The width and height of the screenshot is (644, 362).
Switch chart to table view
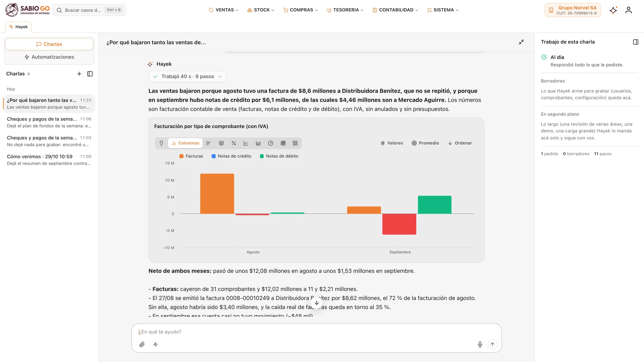point(283,143)
